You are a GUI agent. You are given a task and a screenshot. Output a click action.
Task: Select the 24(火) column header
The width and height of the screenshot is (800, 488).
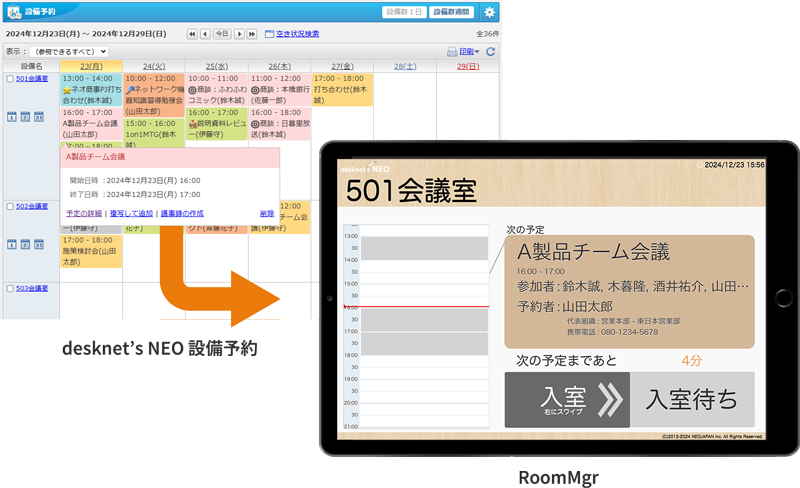(154, 66)
